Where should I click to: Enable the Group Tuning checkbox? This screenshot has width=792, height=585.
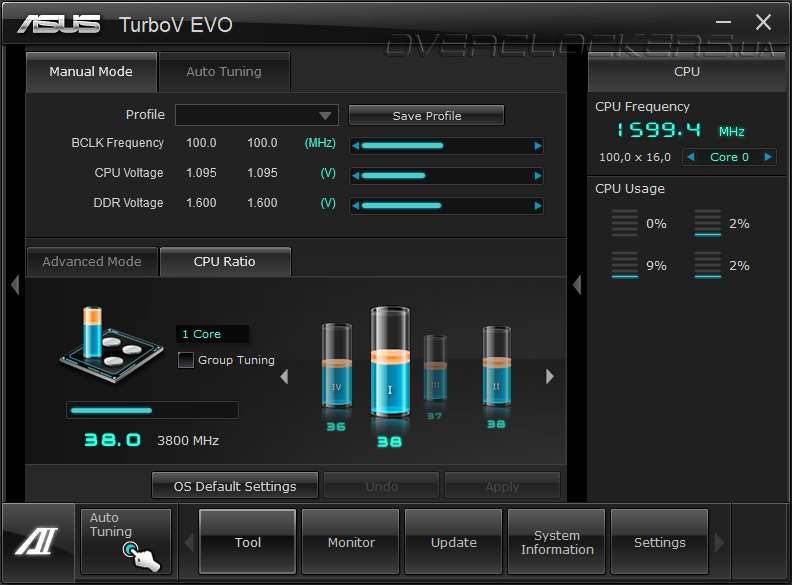pos(186,360)
